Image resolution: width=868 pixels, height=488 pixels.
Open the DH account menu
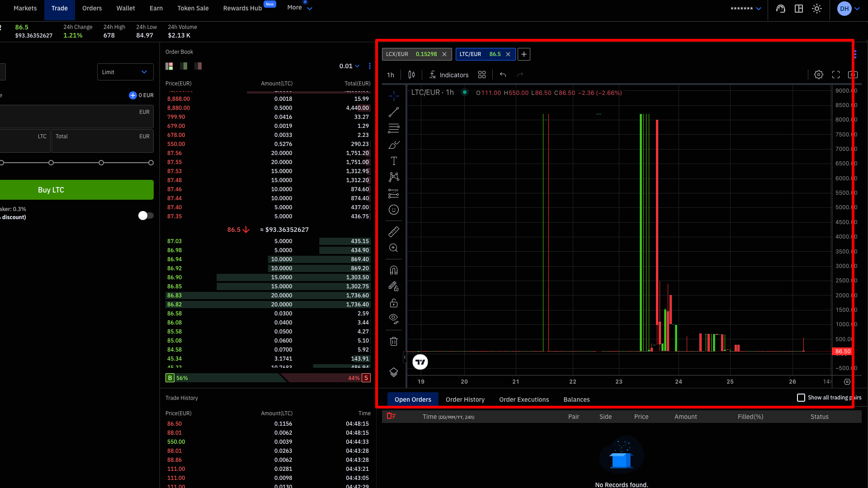(x=849, y=9)
